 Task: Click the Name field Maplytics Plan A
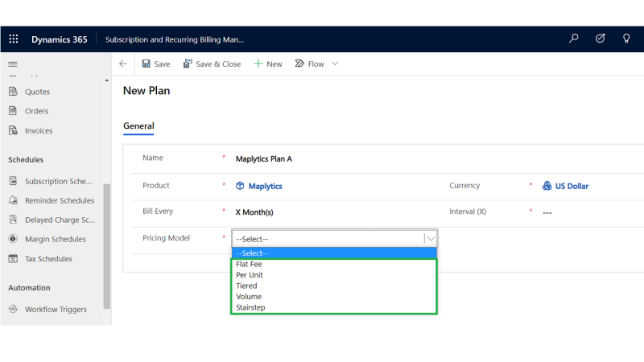coord(263,158)
